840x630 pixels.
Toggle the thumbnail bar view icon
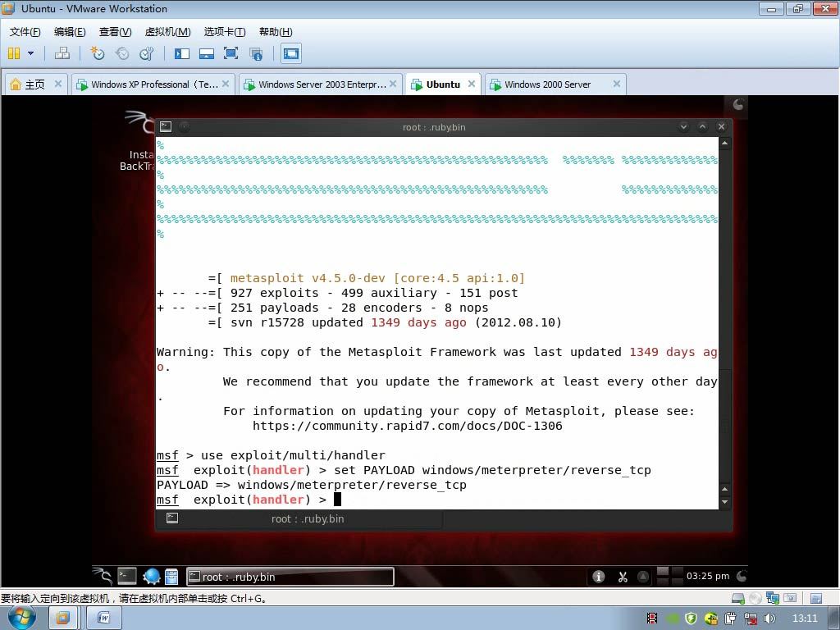[206, 53]
